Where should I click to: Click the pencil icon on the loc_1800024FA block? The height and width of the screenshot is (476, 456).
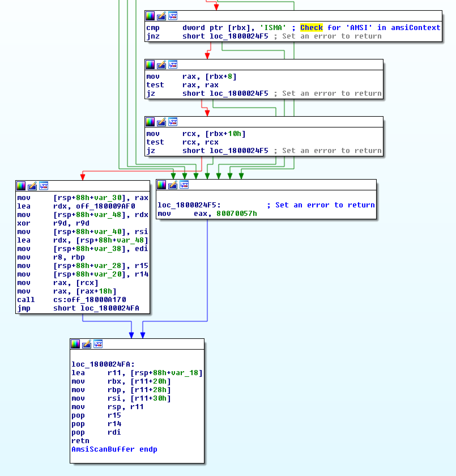point(87,344)
